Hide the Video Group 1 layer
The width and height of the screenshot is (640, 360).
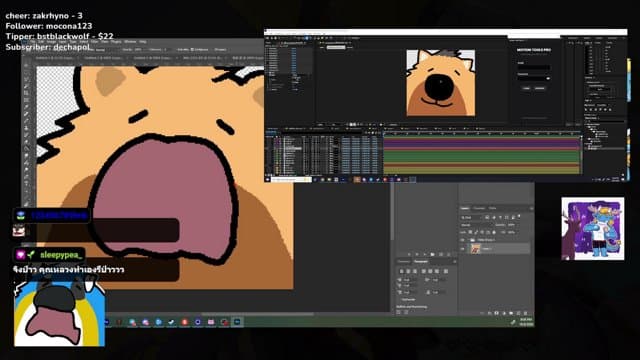[462, 240]
